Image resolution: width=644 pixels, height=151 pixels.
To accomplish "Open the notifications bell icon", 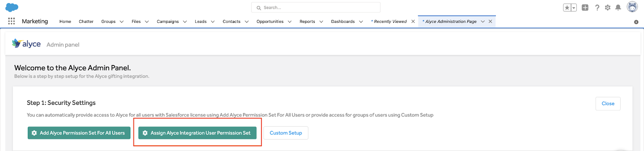I will point(618,8).
